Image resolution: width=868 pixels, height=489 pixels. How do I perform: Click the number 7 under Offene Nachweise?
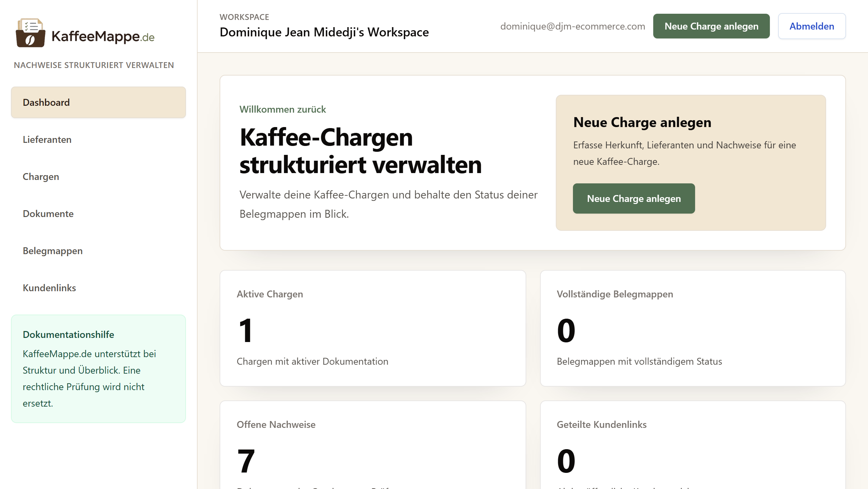[x=246, y=461]
